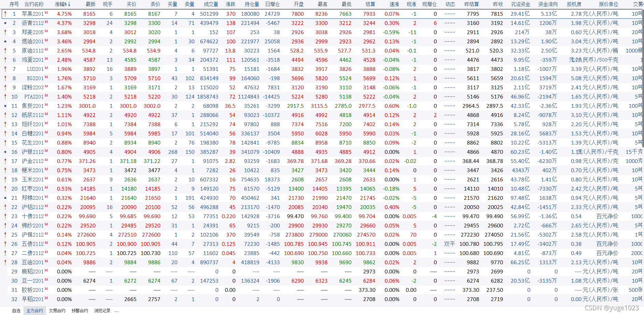Image resolution: width=644 pixels, height=315 pixels.
Task: Select the 豆一2201 contract row
Action: [x=322, y=281]
